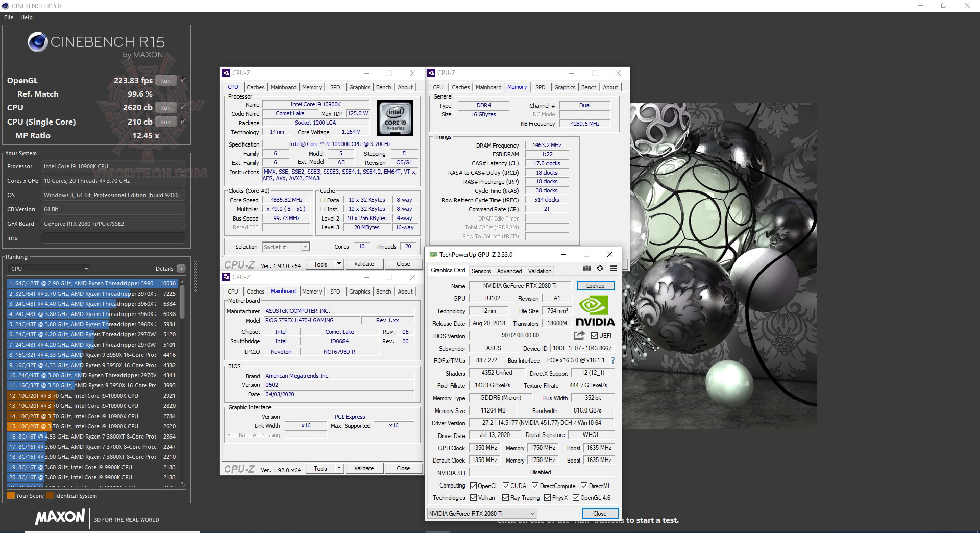The image size is (980, 533).
Task: Open the File menu in Cinebench
Action: [x=8, y=17]
